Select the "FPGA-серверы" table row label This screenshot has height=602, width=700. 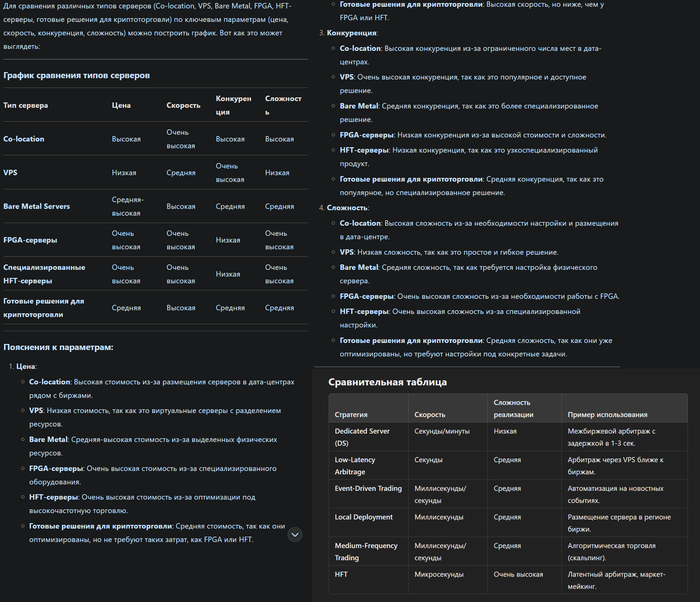30,240
